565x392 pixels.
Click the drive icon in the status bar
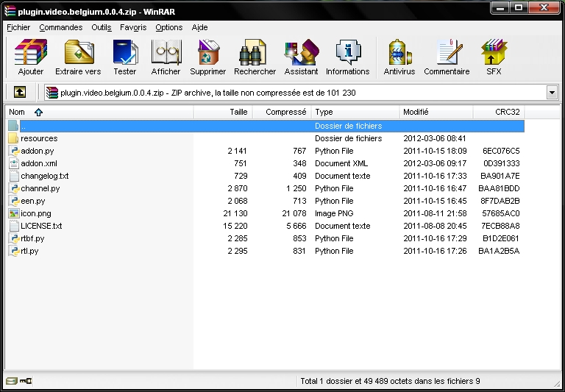(x=12, y=380)
